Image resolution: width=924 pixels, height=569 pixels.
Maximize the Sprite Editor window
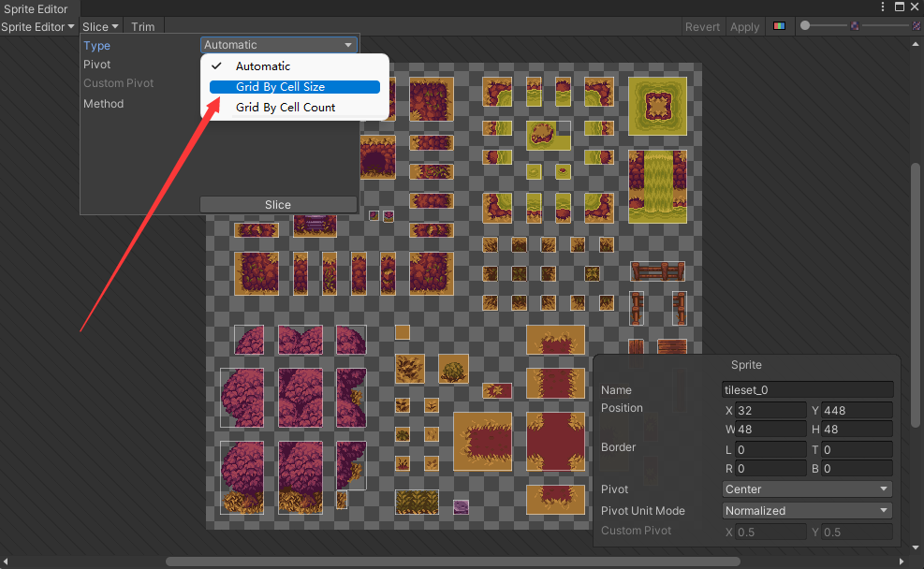900,7
